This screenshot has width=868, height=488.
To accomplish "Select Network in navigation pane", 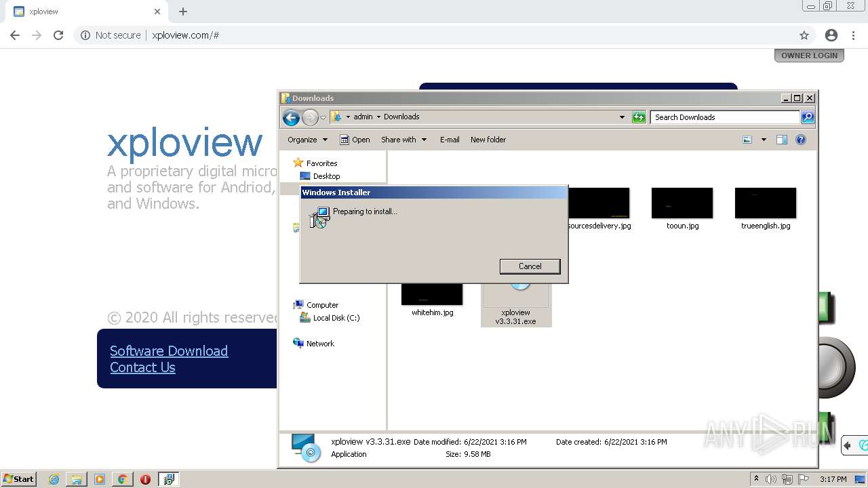I will (313, 344).
